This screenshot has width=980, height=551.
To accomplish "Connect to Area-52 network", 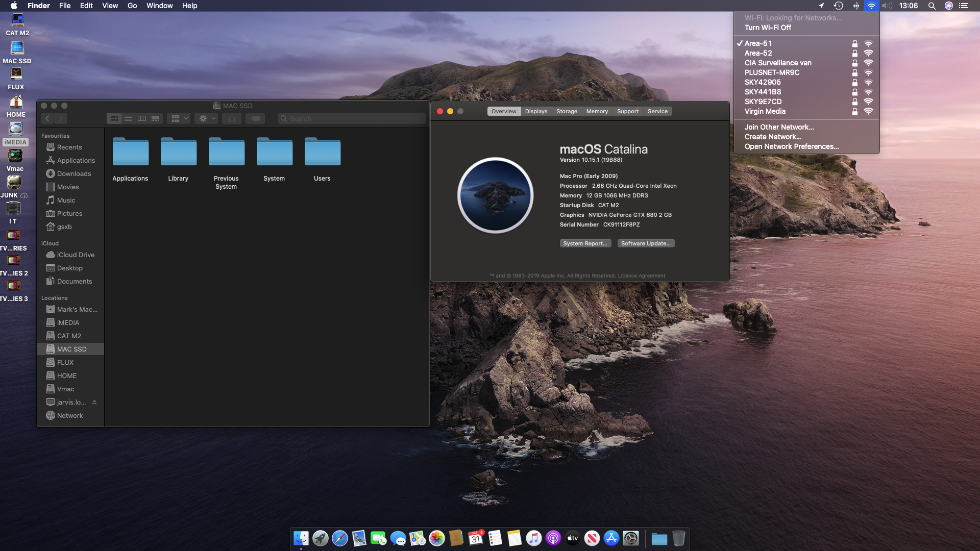I will (x=806, y=53).
